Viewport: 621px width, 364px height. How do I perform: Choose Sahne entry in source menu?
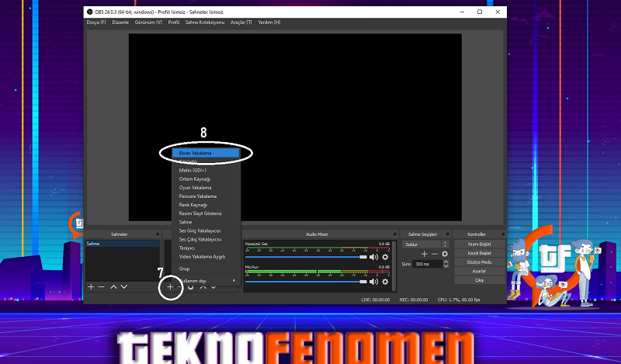pos(206,222)
